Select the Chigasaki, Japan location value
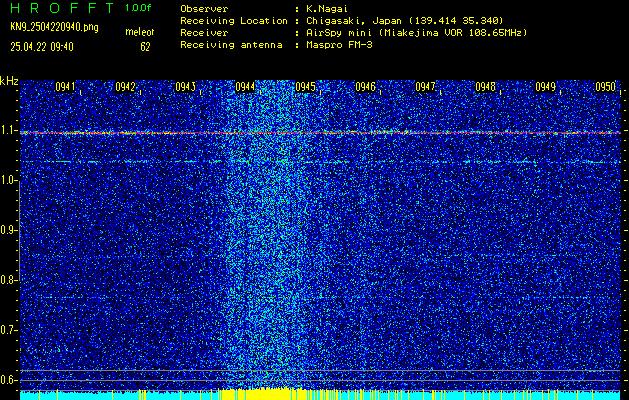Screen dimensions: 629x400 pos(405,20)
